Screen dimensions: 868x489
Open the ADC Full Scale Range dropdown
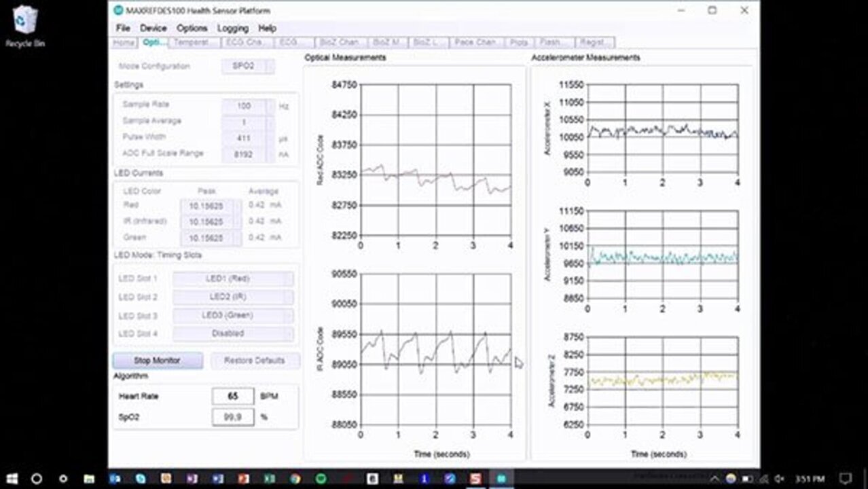249,154
